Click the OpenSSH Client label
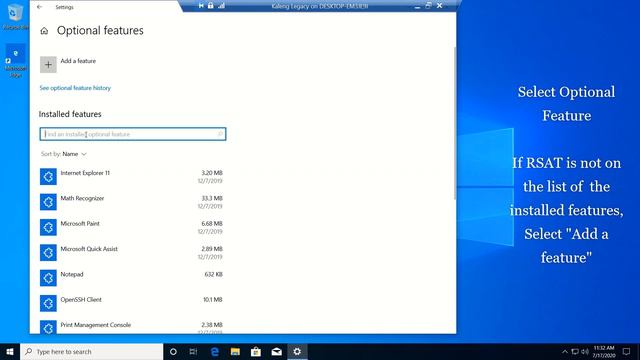The width and height of the screenshot is (640, 360). pyautogui.click(x=81, y=300)
